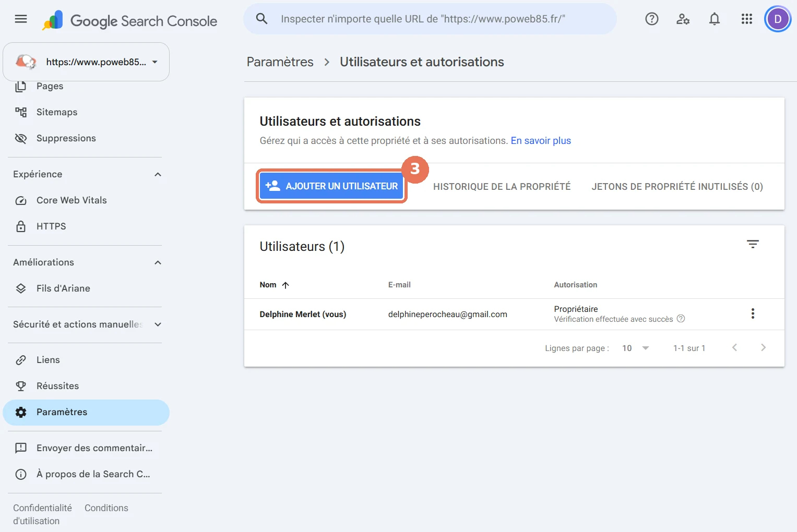Screen dimensions: 797x532
Task: Collapse the Améliorations section
Action: click(158, 262)
